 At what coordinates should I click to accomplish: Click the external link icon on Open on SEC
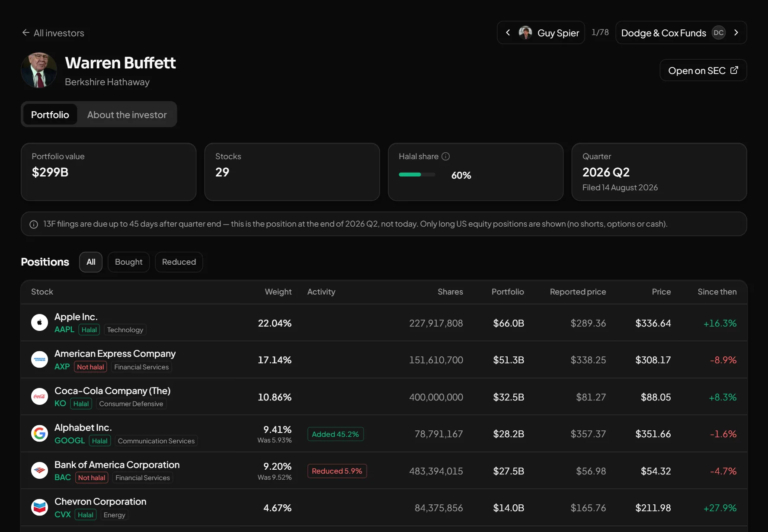click(x=734, y=70)
